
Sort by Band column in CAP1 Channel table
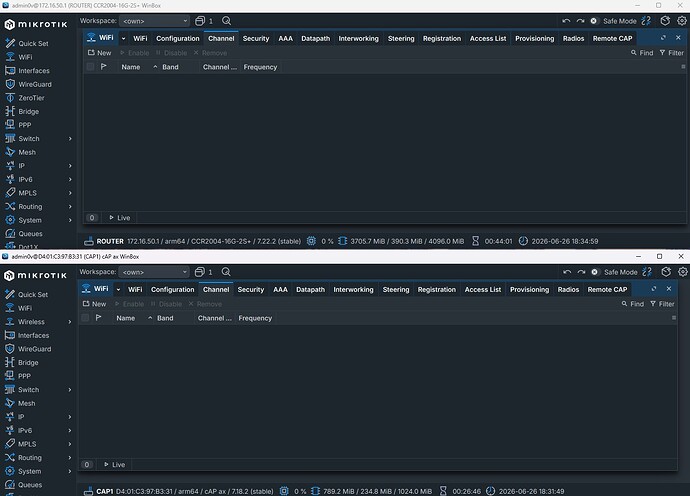tap(165, 318)
